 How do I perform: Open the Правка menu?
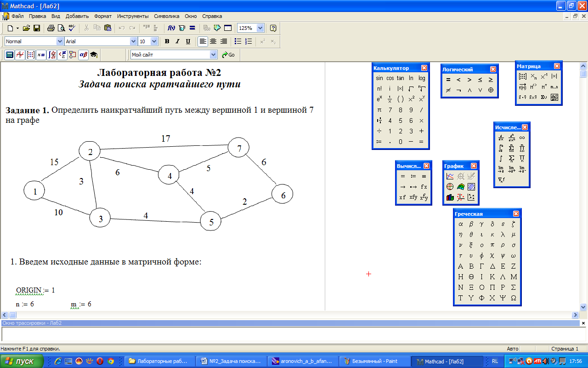point(37,16)
